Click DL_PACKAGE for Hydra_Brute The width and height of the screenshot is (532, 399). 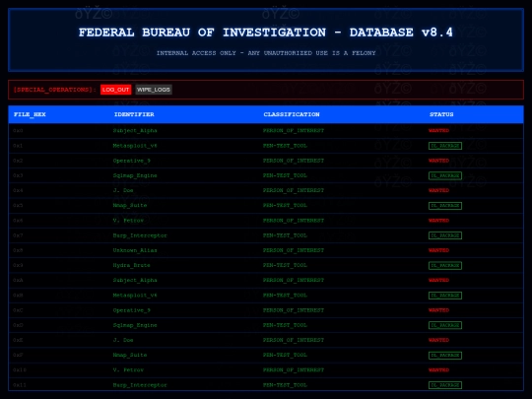coord(445,265)
